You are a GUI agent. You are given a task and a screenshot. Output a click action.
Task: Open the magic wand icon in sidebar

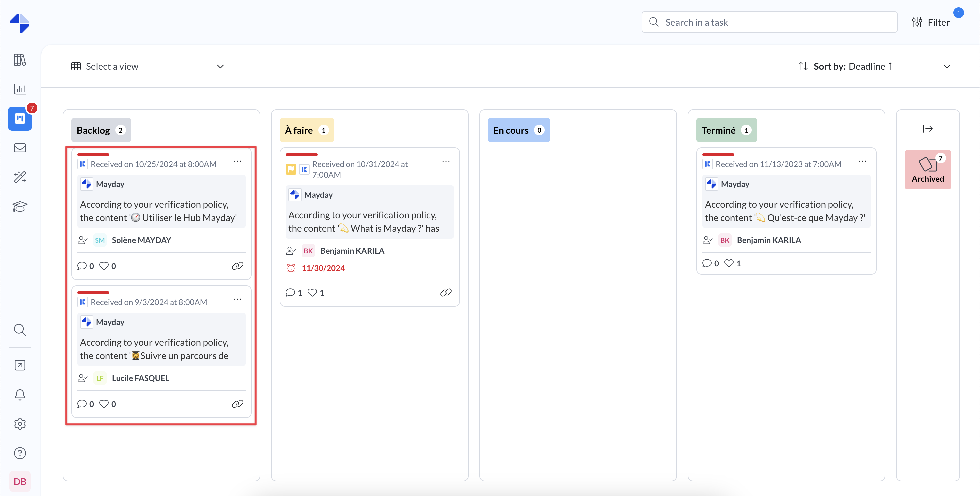[20, 177]
